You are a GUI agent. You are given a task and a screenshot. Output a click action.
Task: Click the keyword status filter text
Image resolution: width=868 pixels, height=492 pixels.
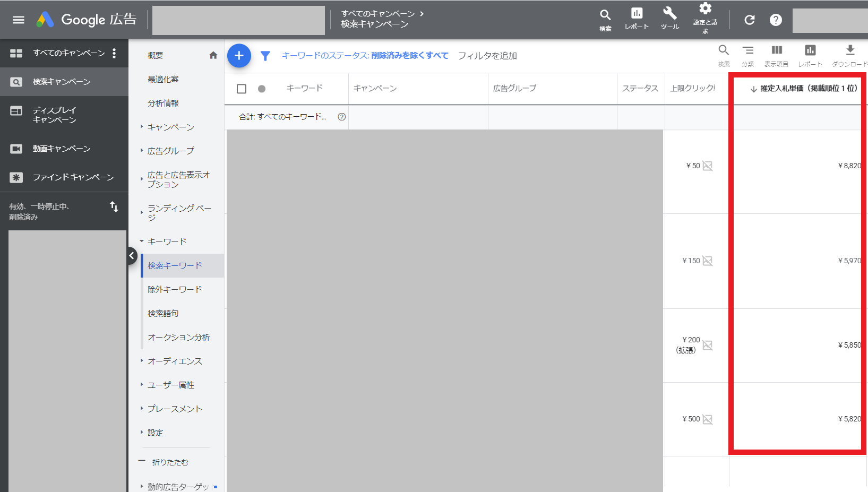tap(365, 56)
